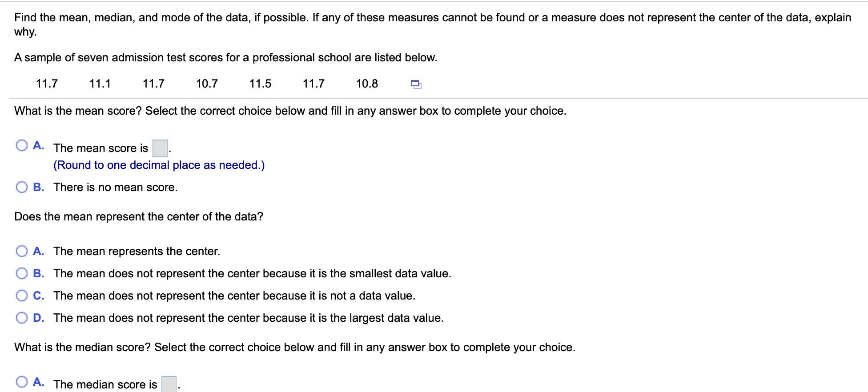Click the question about the center of data
Screen dimensions: 868x392
point(138,216)
